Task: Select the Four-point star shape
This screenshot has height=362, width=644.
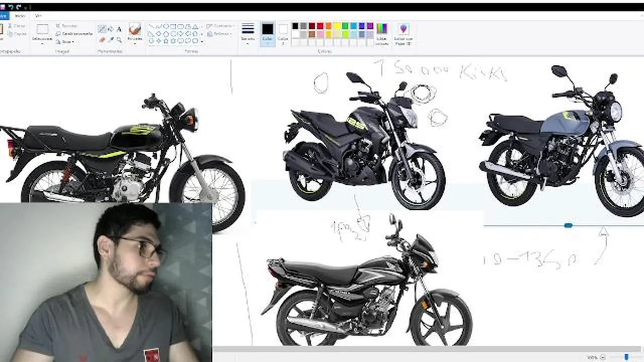Action: [x=158, y=41]
